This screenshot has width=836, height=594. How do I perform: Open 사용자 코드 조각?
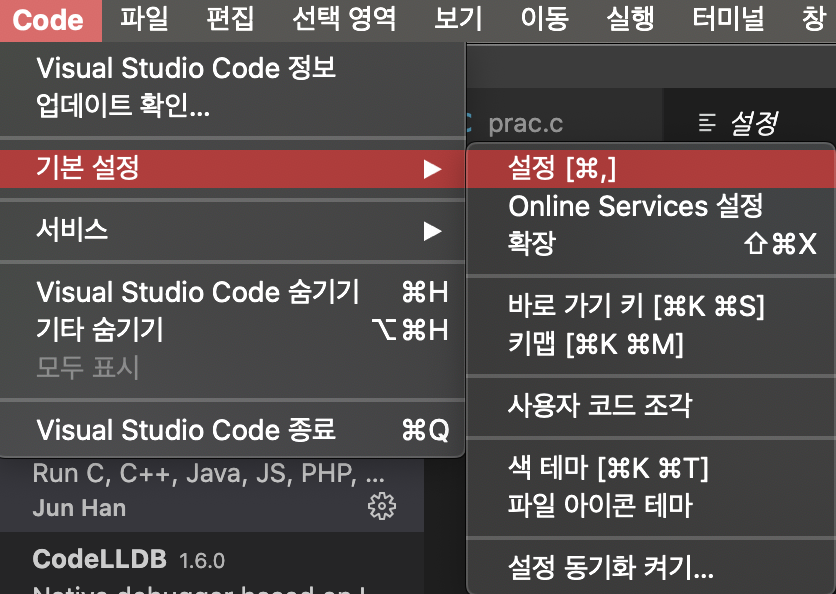651,405
